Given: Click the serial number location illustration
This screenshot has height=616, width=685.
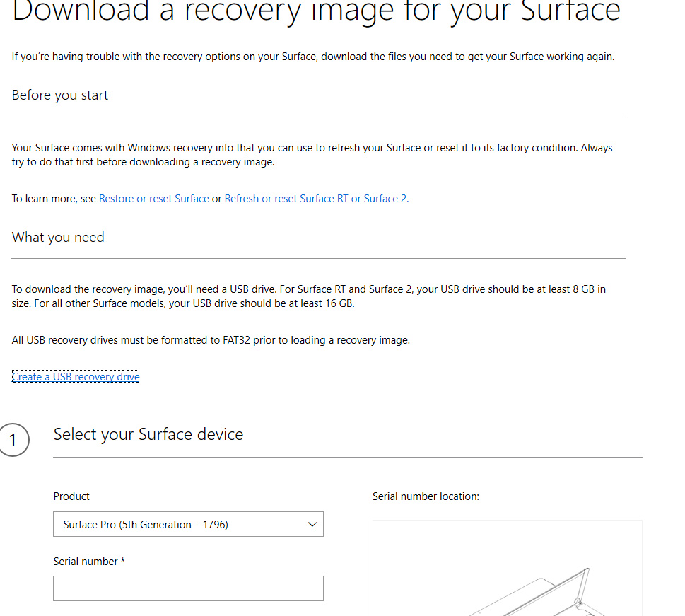Looking at the screenshot, I should tap(507, 569).
